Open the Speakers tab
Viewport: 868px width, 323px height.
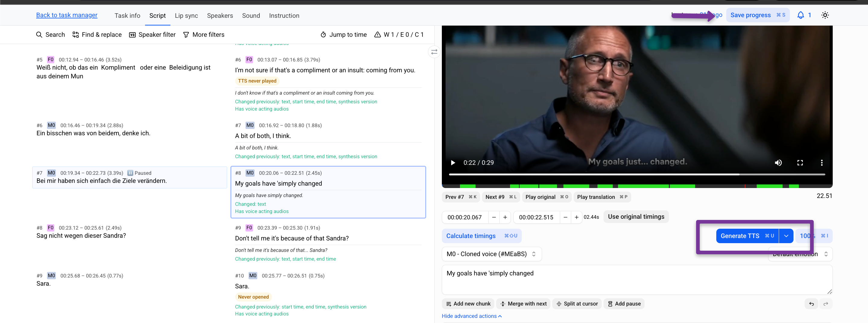tap(220, 15)
